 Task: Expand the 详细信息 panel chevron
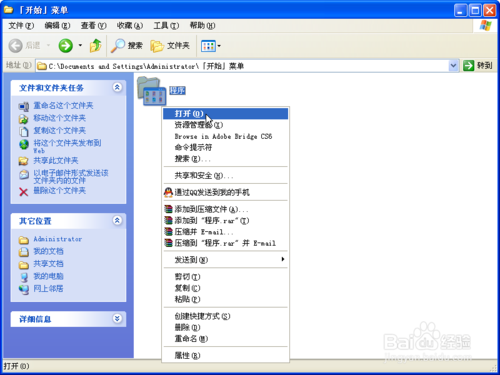tap(117, 319)
